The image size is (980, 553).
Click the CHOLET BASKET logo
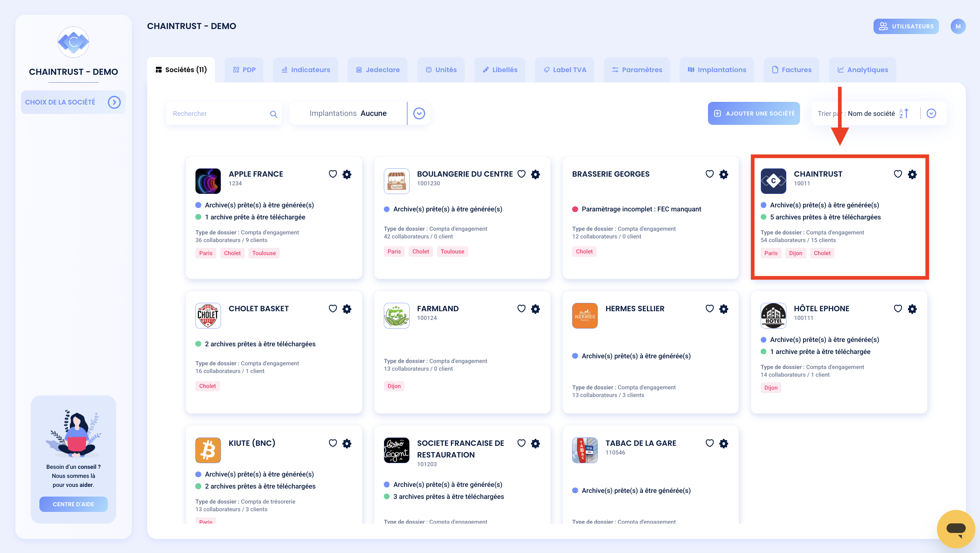coord(208,316)
